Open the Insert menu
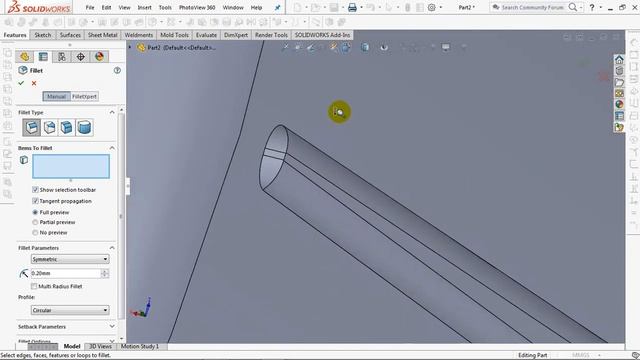Viewport: 640px width, 360px height. [x=144, y=7]
